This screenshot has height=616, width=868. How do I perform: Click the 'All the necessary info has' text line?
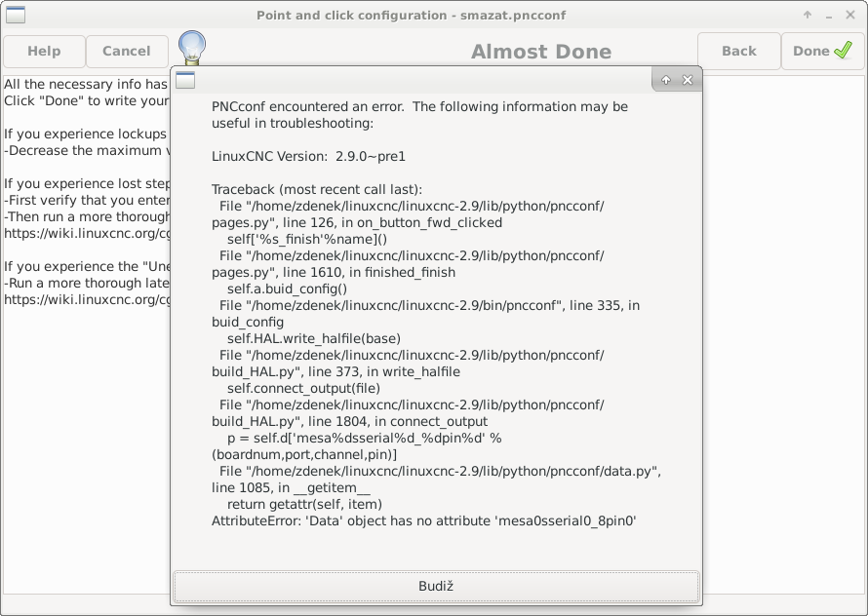click(86, 84)
